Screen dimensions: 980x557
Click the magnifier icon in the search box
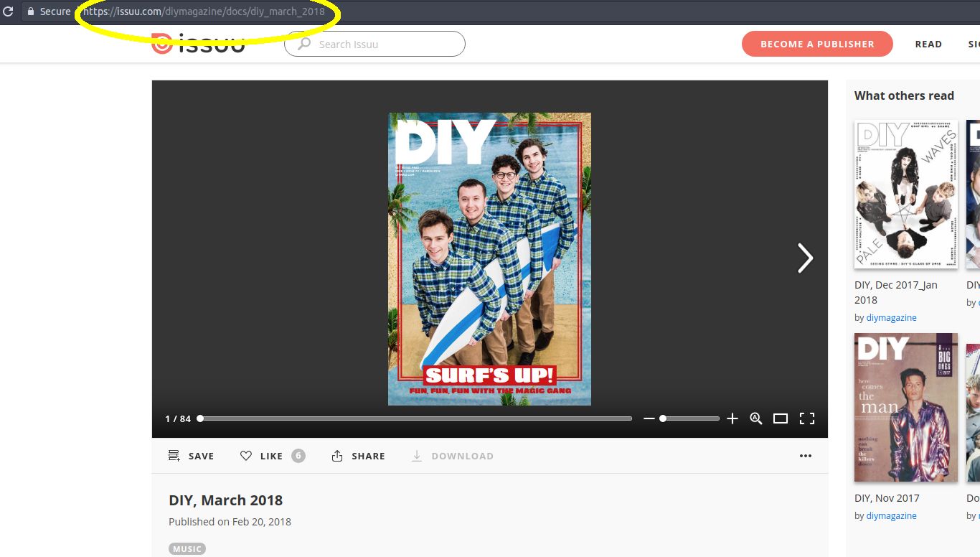pos(305,44)
